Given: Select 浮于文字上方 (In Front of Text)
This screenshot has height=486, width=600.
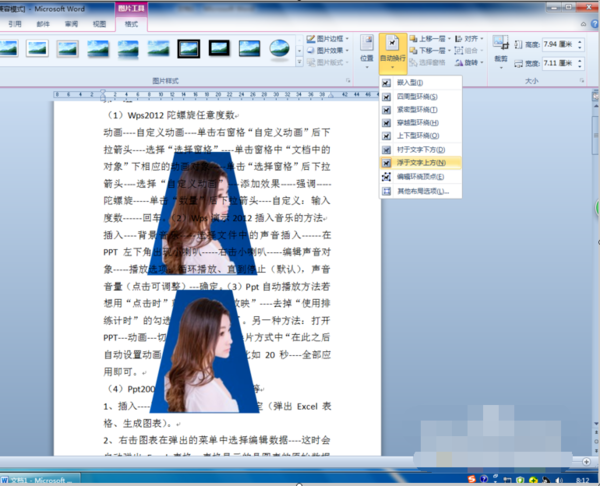Looking at the screenshot, I should (x=418, y=162).
